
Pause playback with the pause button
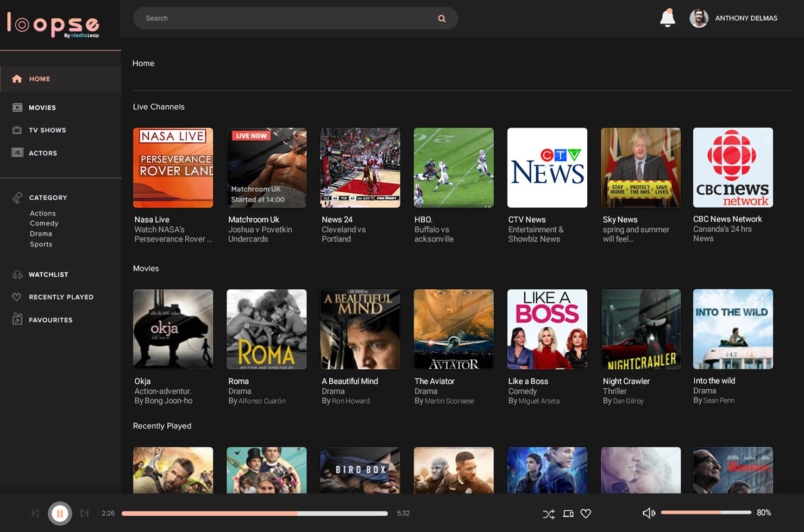pos(60,513)
